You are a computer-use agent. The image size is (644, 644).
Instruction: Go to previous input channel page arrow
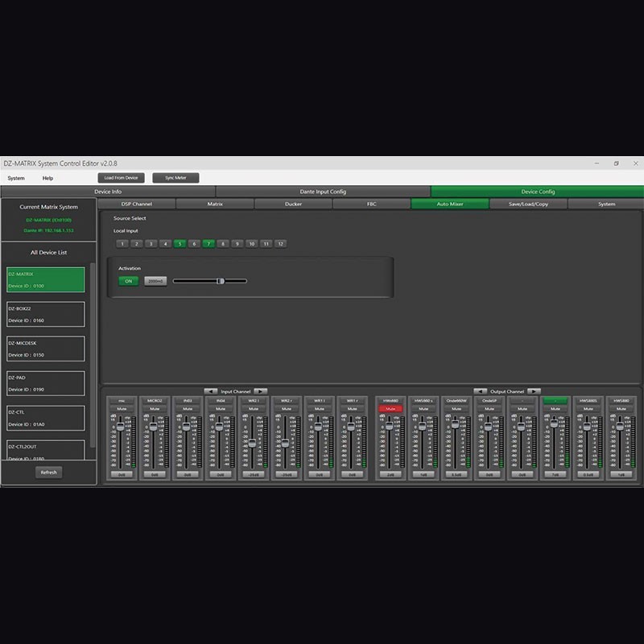click(x=211, y=391)
